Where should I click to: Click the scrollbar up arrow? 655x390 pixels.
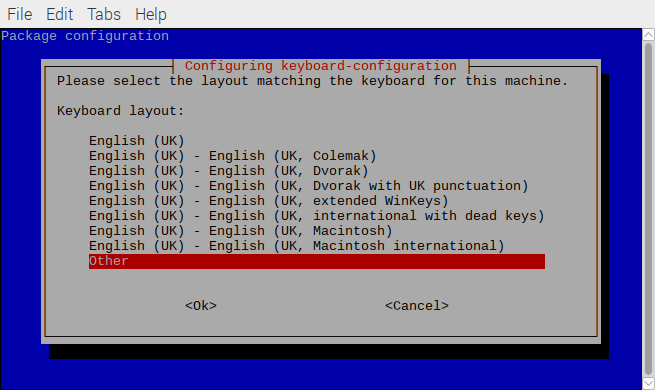point(648,35)
